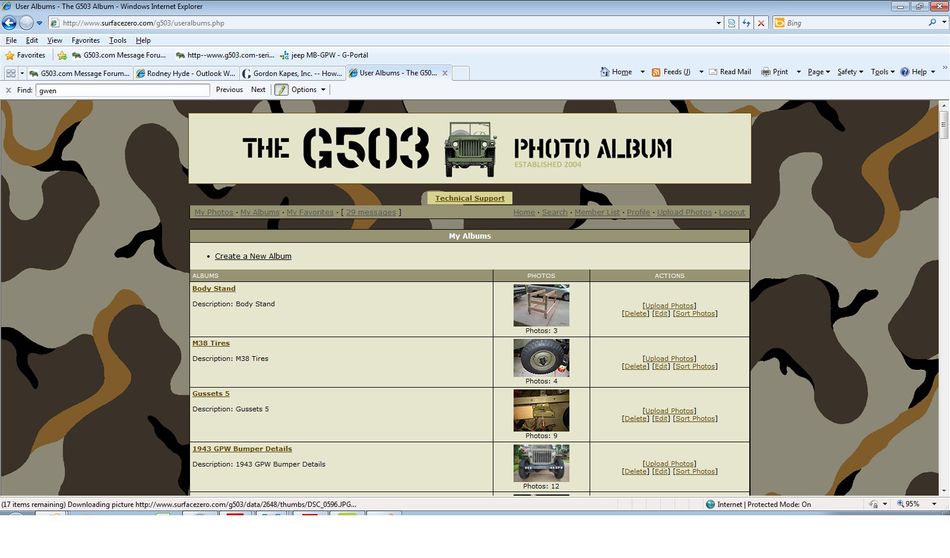Viewport: 950px width, 558px height.
Task: Click the 1943 GPW Bumper jeep thumbnail
Action: click(541, 463)
